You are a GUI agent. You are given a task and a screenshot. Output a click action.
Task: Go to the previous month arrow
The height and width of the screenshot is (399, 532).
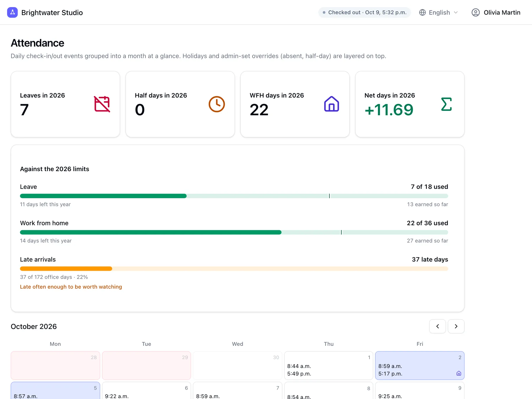[437, 326]
